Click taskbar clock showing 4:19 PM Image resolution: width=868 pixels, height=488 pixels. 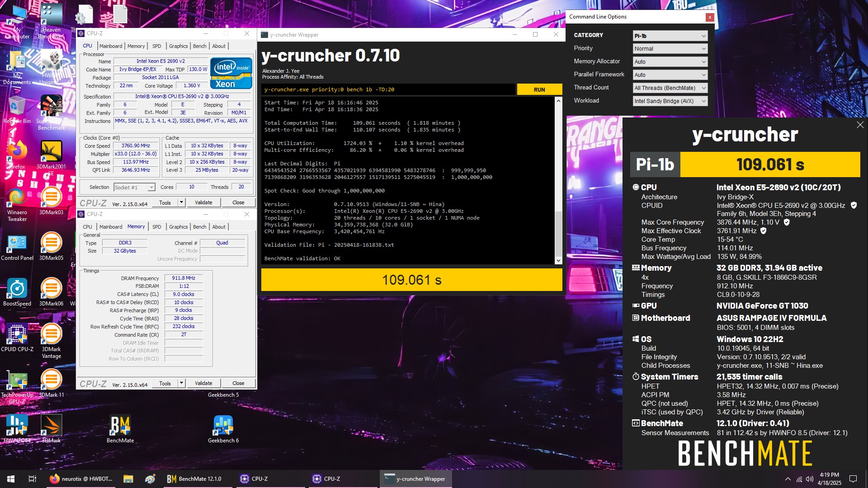829,479
